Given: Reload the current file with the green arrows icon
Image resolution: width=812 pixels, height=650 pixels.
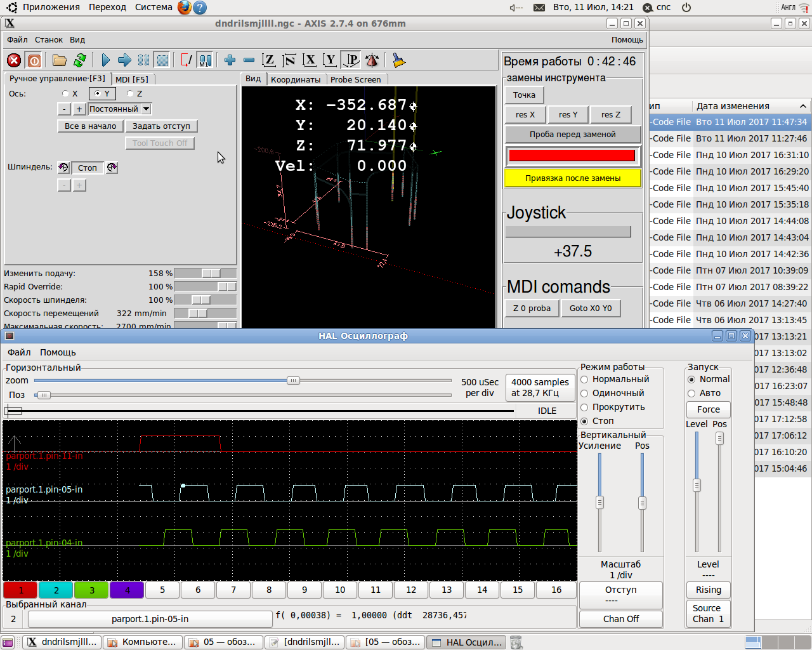Looking at the screenshot, I should click(79, 60).
